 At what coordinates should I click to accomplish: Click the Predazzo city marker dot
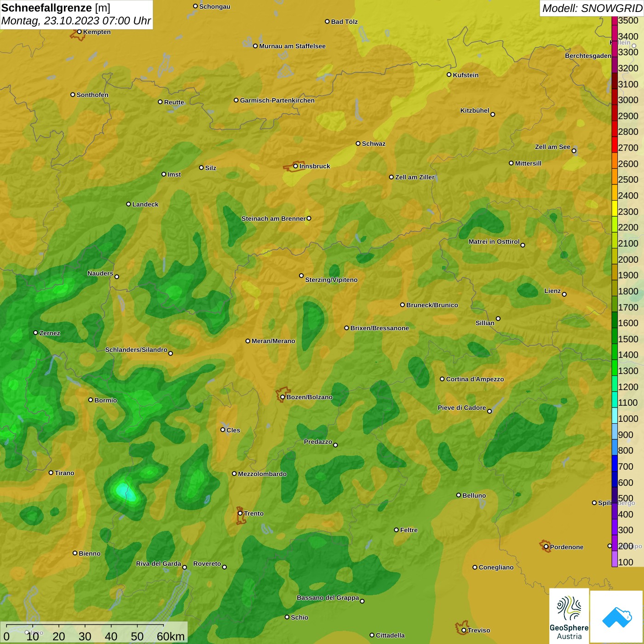click(335, 445)
